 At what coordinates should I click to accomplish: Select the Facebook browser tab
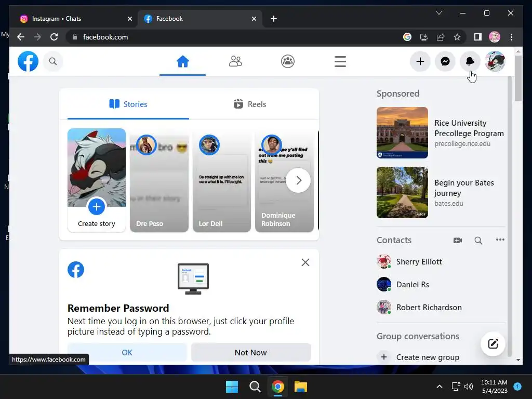pyautogui.click(x=199, y=19)
